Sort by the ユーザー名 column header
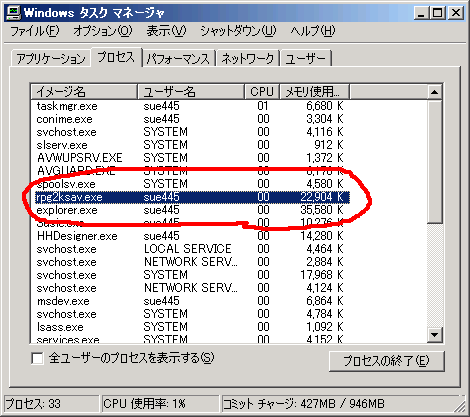Screen dimensions: 470x417 191,91
